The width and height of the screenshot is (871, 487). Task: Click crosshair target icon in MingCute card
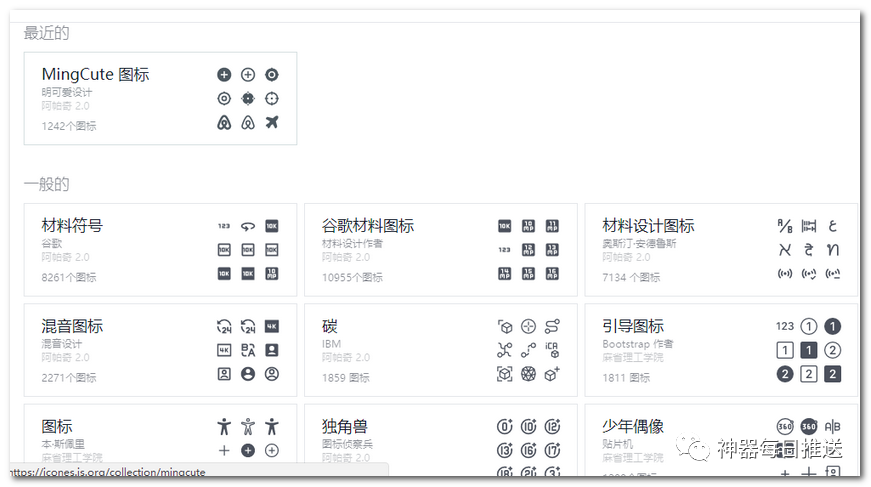(x=272, y=98)
